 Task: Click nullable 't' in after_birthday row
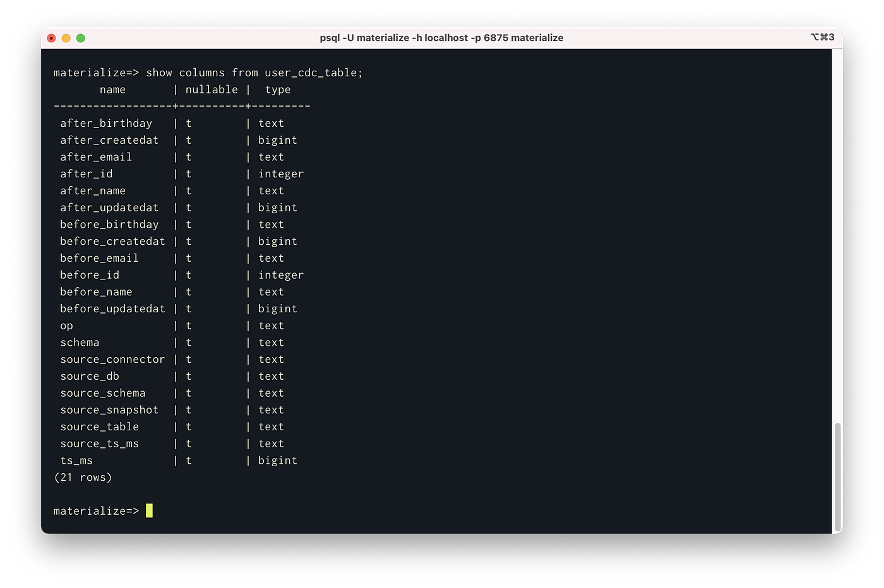click(188, 123)
